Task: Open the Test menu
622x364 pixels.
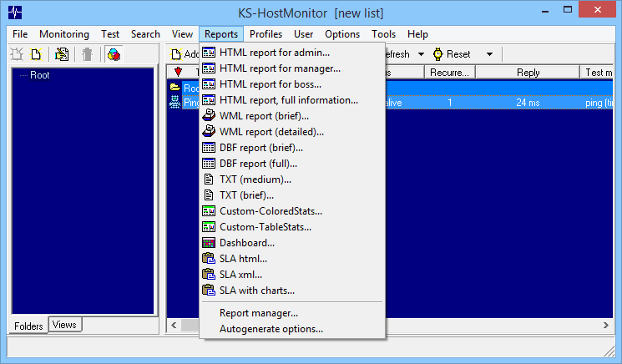Action: point(110,34)
